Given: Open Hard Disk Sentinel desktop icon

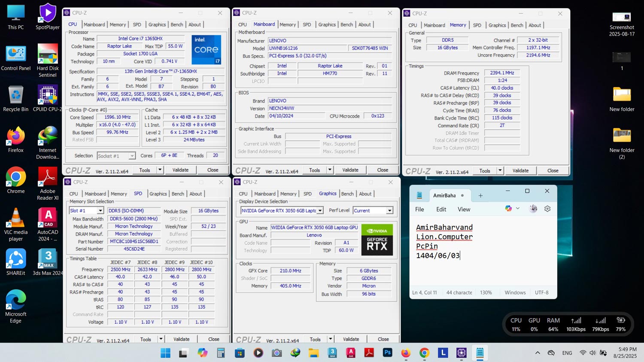Looking at the screenshot, I should (x=48, y=61).
